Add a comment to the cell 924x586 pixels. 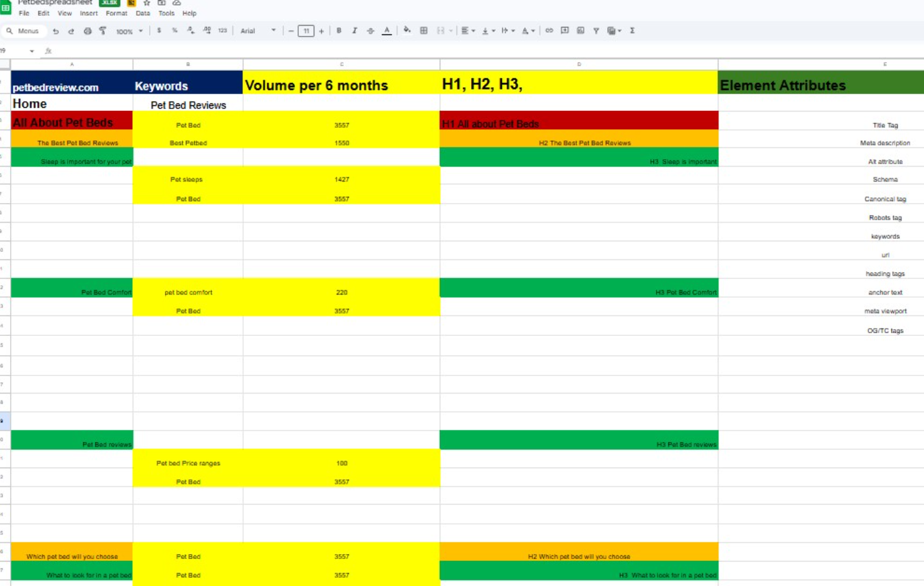pos(564,31)
